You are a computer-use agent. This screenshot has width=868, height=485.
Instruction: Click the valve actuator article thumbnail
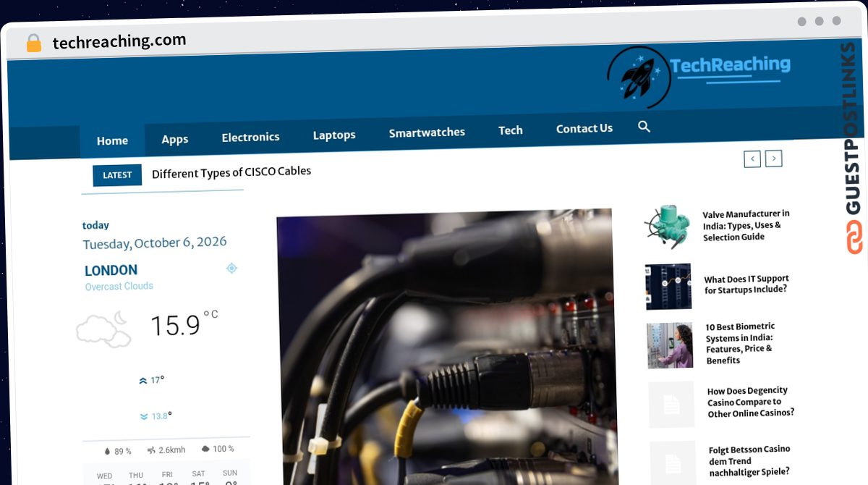coord(666,227)
